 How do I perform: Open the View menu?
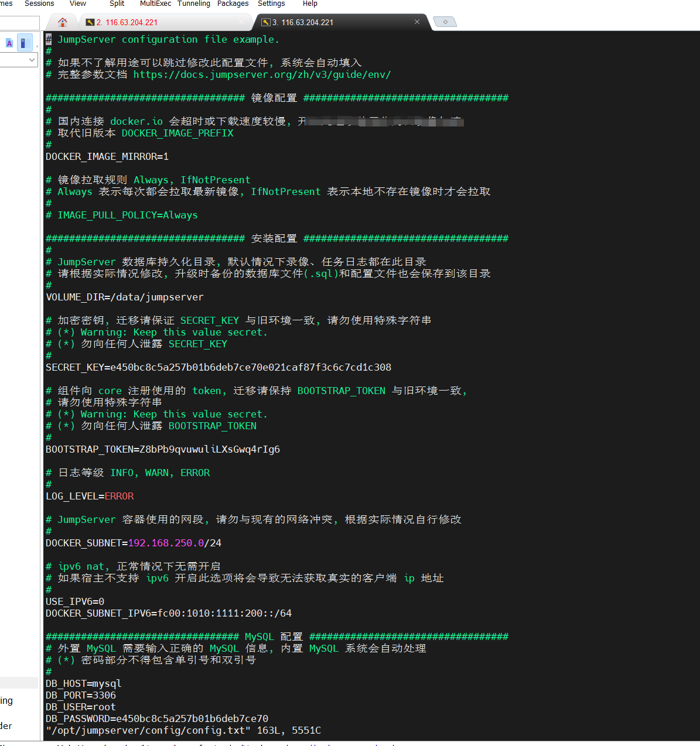[x=78, y=4]
